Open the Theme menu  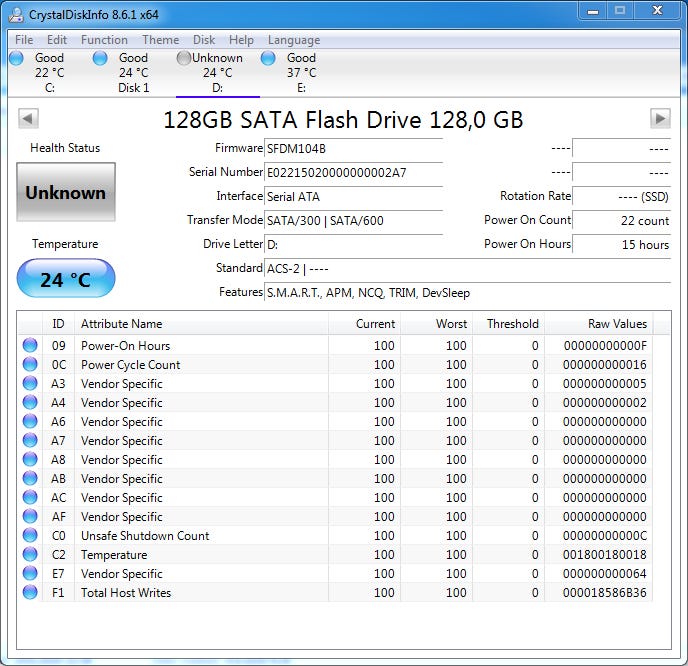pyautogui.click(x=160, y=40)
